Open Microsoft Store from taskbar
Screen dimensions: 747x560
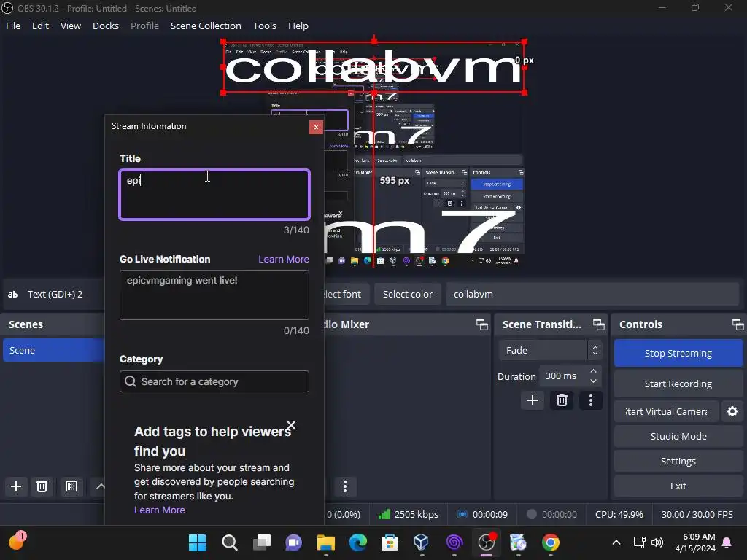[x=390, y=542]
